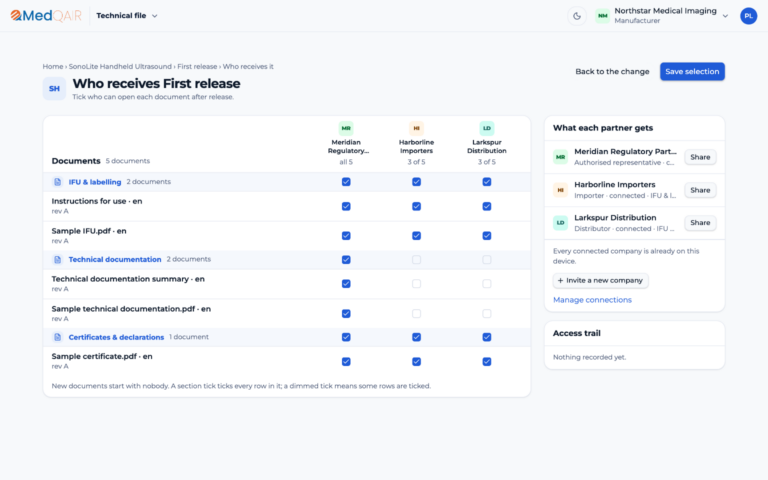Click the MR column header badge

point(346,128)
